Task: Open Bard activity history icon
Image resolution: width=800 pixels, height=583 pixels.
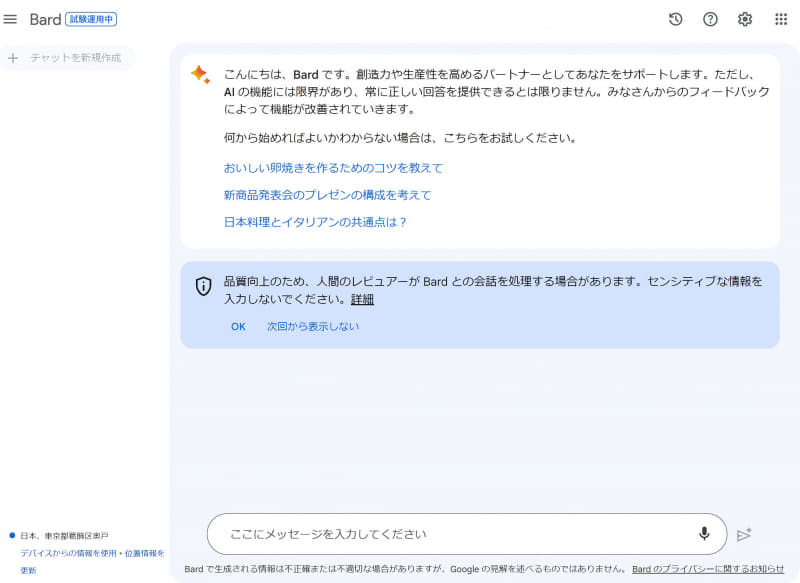Action: click(x=676, y=19)
